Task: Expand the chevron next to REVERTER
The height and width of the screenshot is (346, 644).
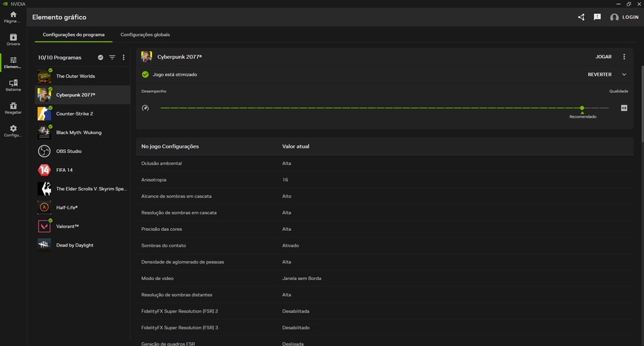Action: [624, 75]
